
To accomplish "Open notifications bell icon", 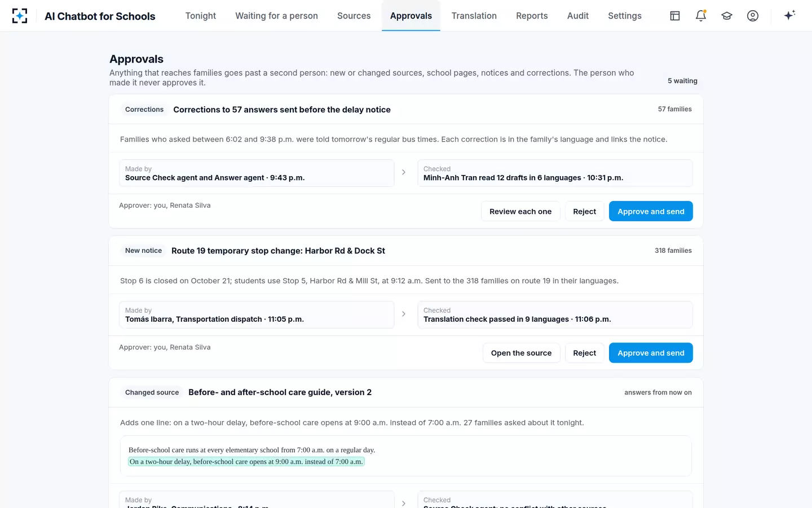I will 701,16.
